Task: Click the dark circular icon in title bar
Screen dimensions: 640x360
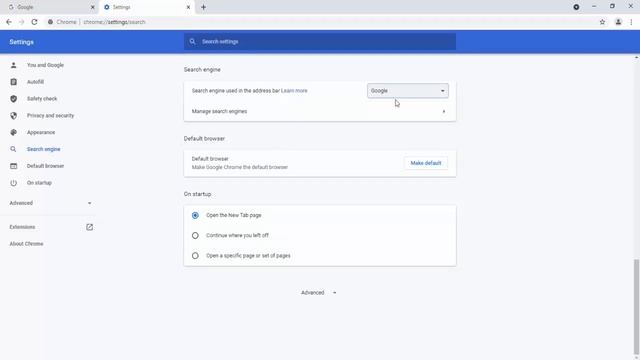Action: (x=576, y=7)
